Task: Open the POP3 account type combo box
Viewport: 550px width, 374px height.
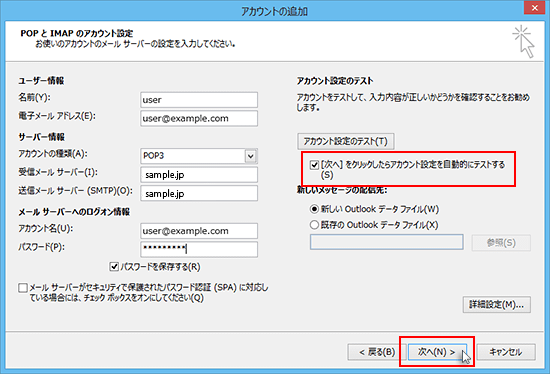Action: [x=199, y=156]
